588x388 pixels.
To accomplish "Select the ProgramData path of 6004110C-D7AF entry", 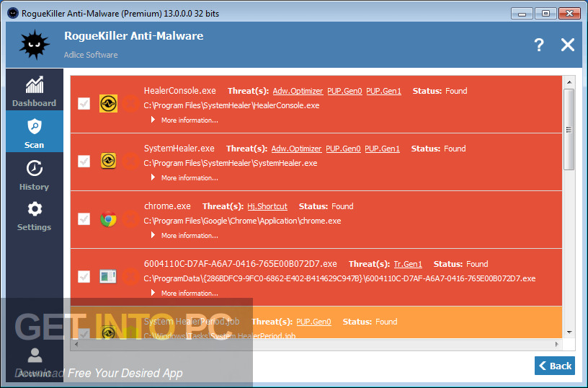I will 339,278.
